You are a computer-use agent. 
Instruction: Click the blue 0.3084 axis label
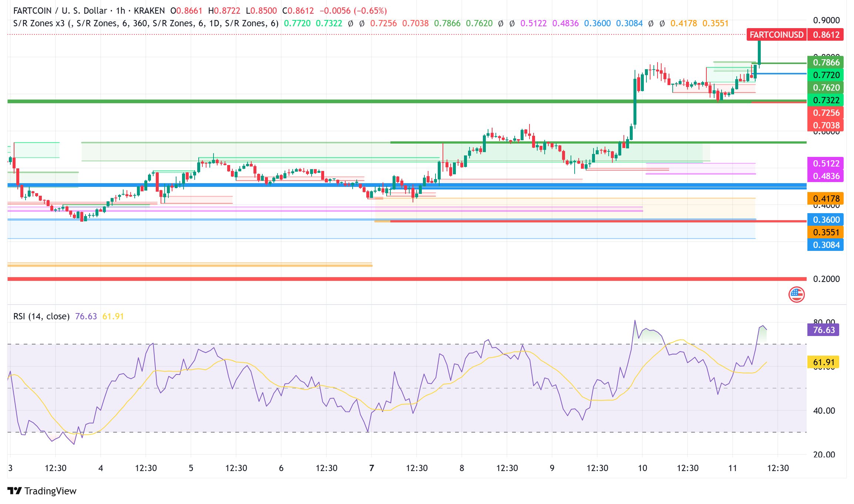pyautogui.click(x=826, y=245)
